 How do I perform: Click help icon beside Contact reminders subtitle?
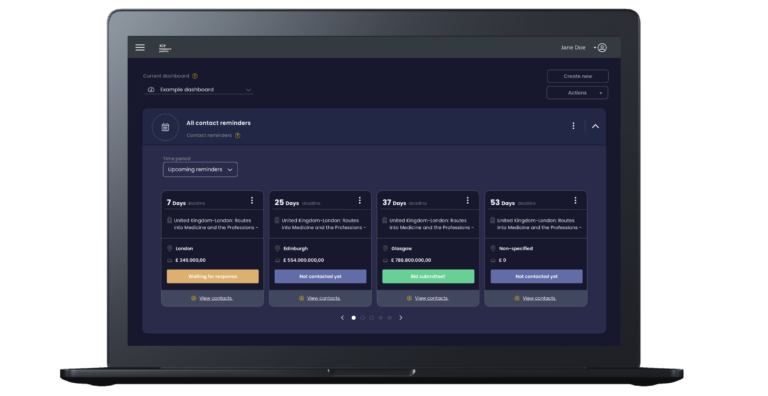click(x=238, y=135)
